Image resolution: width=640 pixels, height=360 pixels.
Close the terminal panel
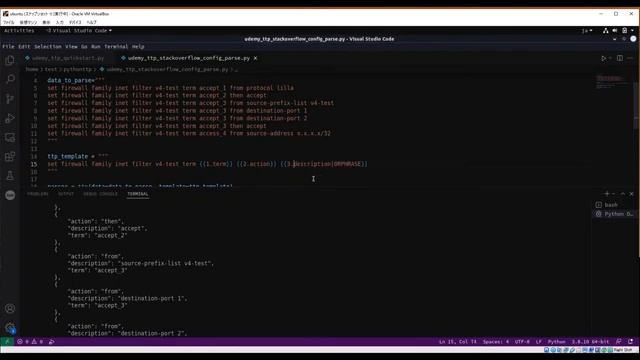click(x=631, y=193)
